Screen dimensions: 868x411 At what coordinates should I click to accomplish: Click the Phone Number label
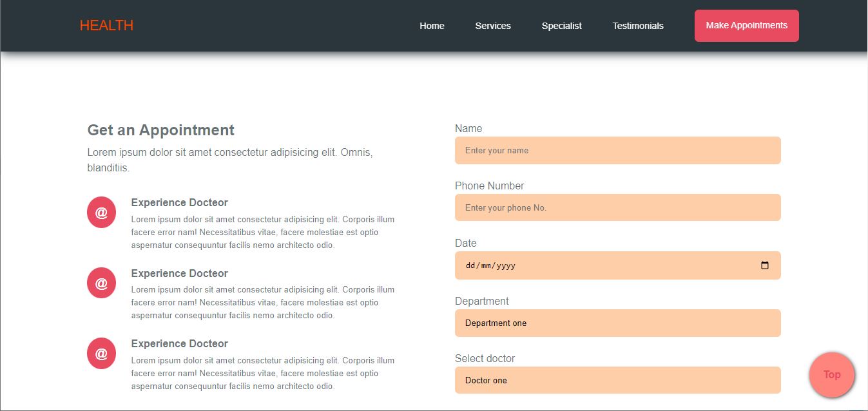489,186
